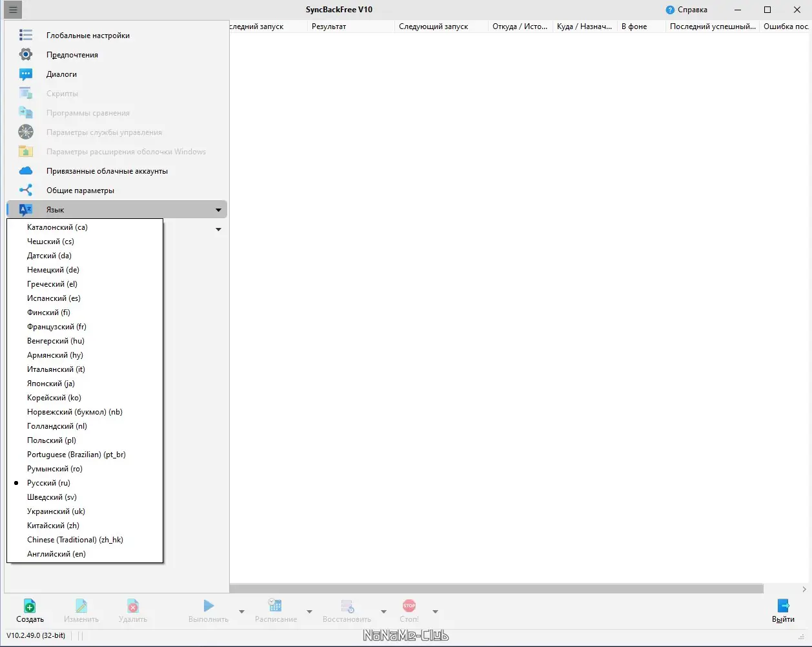Open the Восстановить dropdown arrow
The image size is (812, 647).
383,611
